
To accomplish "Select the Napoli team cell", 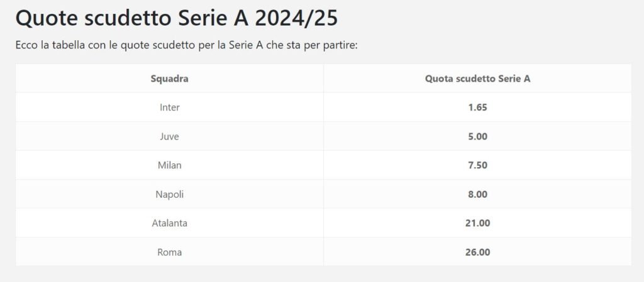I will 170,194.
